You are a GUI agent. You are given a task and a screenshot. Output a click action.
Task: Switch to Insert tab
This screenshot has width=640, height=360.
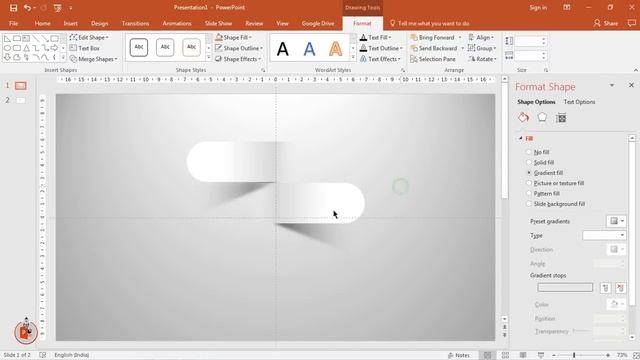[71, 23]
